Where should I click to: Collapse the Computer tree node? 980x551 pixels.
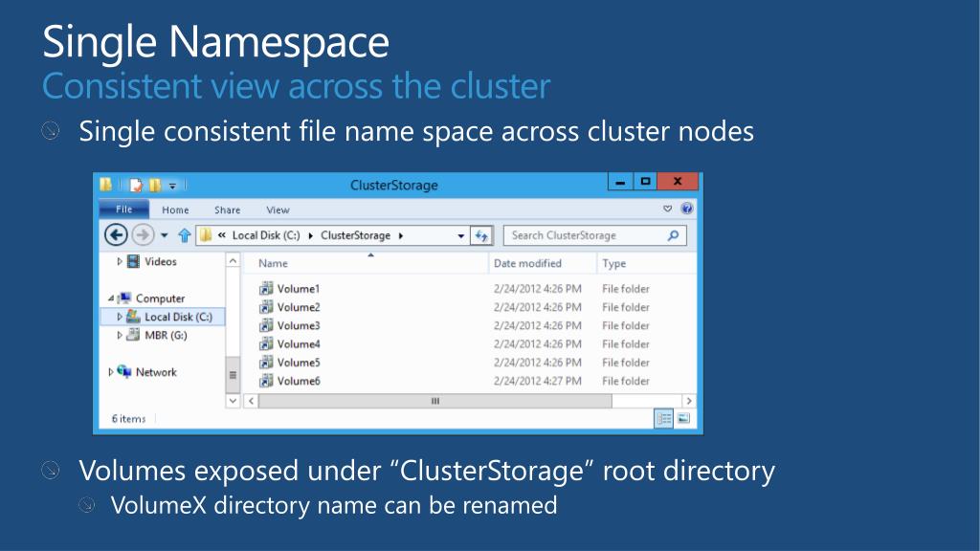(x=112, y=298)
